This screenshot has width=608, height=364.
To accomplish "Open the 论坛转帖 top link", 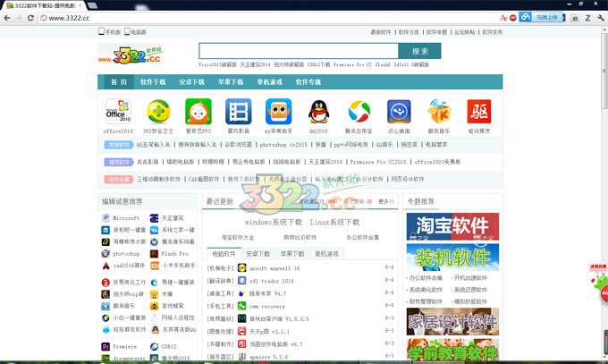I will tap(465, 32).
